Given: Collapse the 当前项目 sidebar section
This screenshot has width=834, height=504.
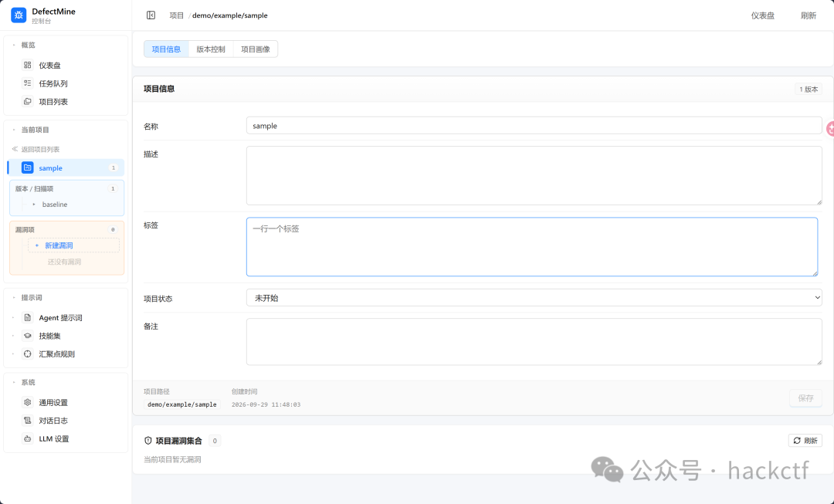Looking at the screenshot, I should [x=14, y=129].
